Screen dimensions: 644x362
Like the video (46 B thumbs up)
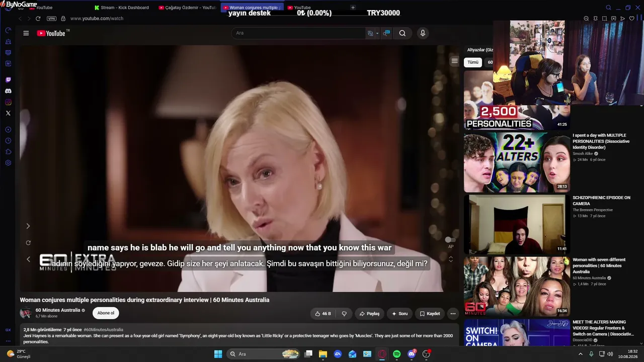point(323,314)
